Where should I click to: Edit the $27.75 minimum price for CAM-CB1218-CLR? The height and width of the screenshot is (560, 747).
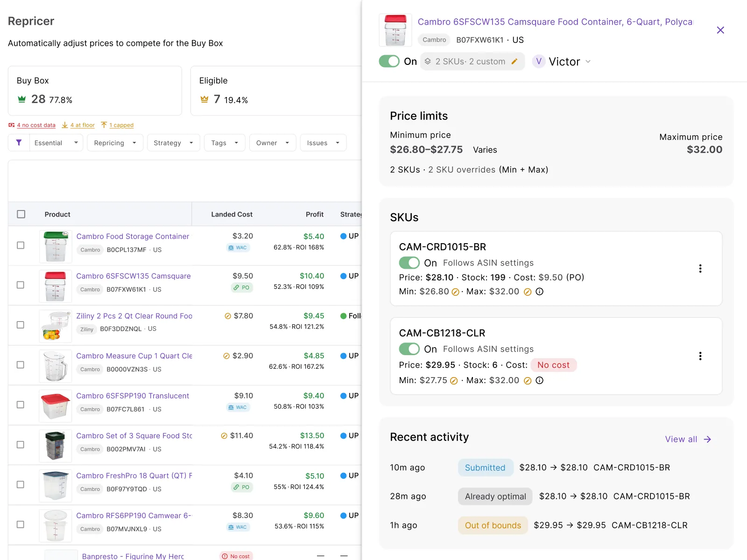(x=454, y=381)
